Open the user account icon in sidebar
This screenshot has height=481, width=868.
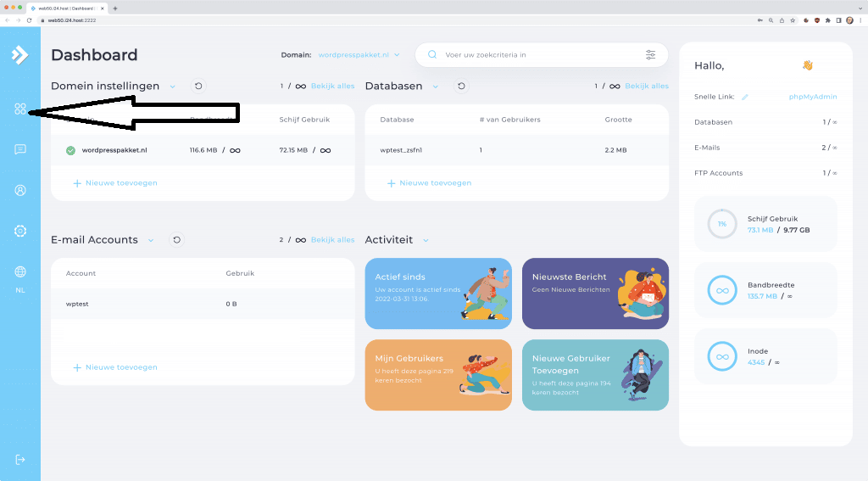(20, 191)
